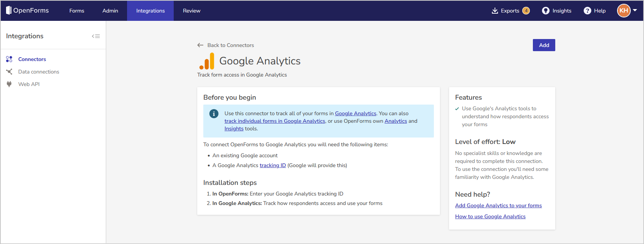Click the KH user avatar

point(624,11)
